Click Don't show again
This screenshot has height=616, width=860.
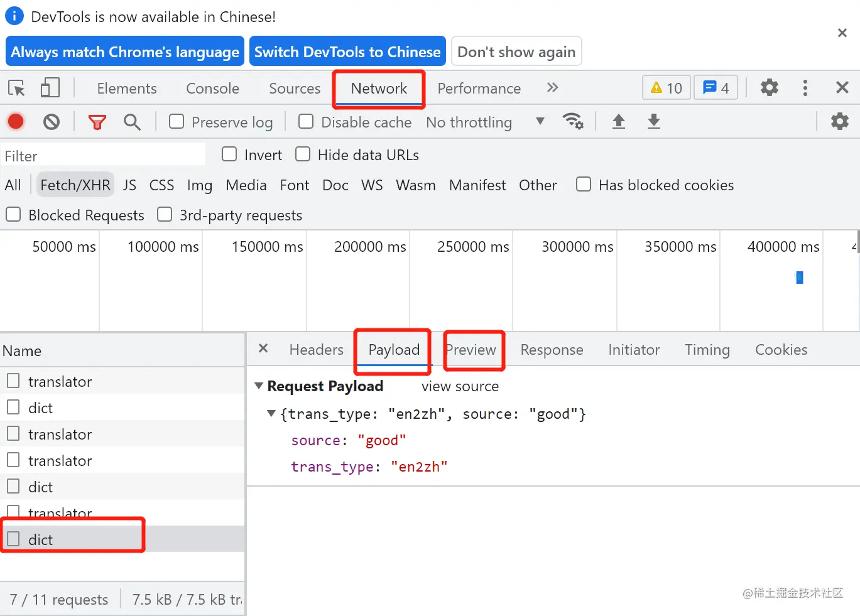[x=516, y=51]
